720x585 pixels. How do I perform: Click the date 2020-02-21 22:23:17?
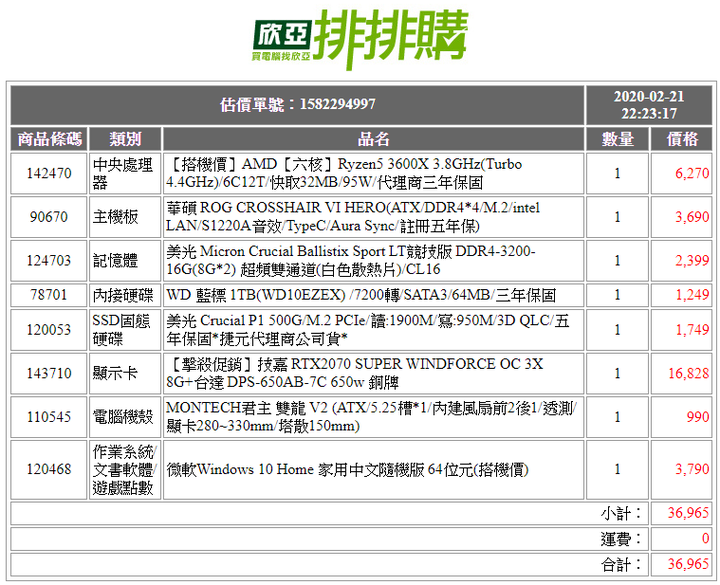click(649, 105)
